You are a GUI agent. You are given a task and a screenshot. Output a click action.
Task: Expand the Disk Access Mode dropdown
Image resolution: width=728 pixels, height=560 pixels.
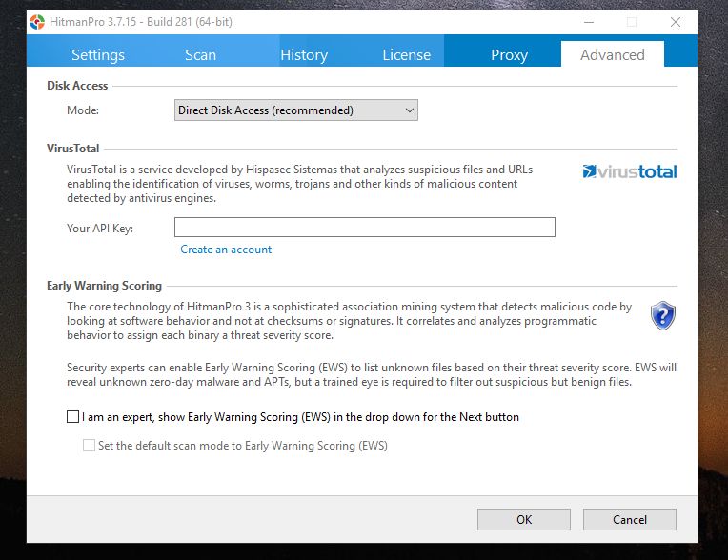coord(296,110)
